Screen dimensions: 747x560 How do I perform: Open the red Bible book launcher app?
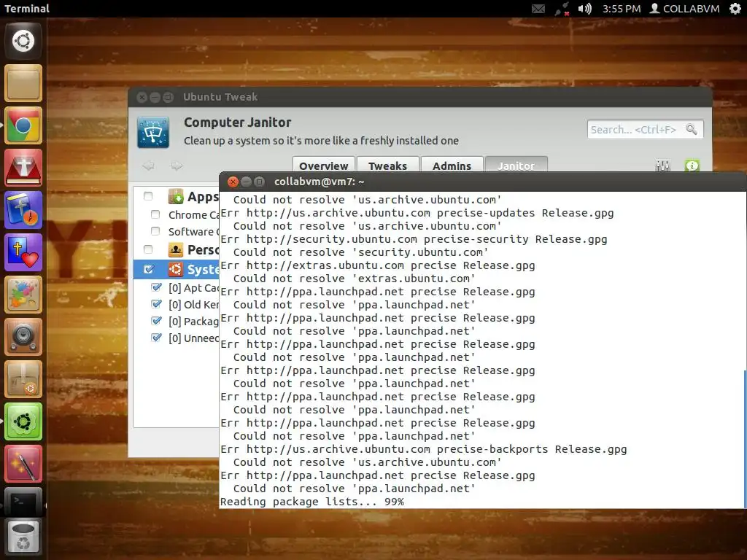[x=23, y=168]
